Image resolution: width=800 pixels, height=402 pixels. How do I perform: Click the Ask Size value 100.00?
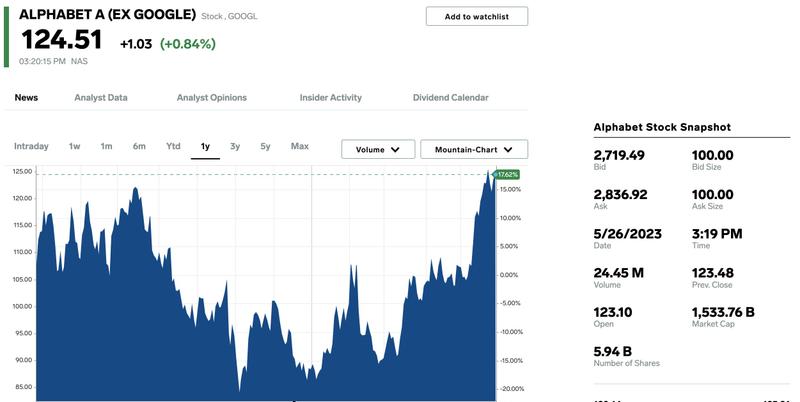[712, 194]
